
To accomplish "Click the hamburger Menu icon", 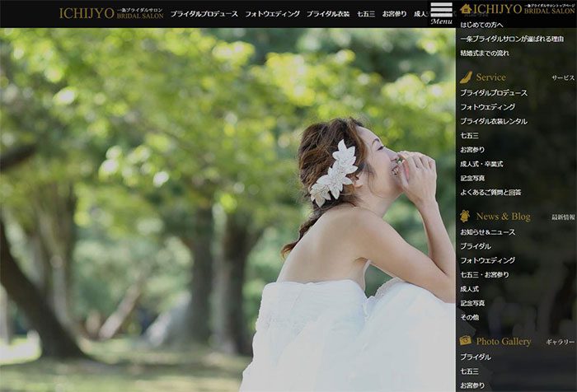I will click(x=441, y=13).
